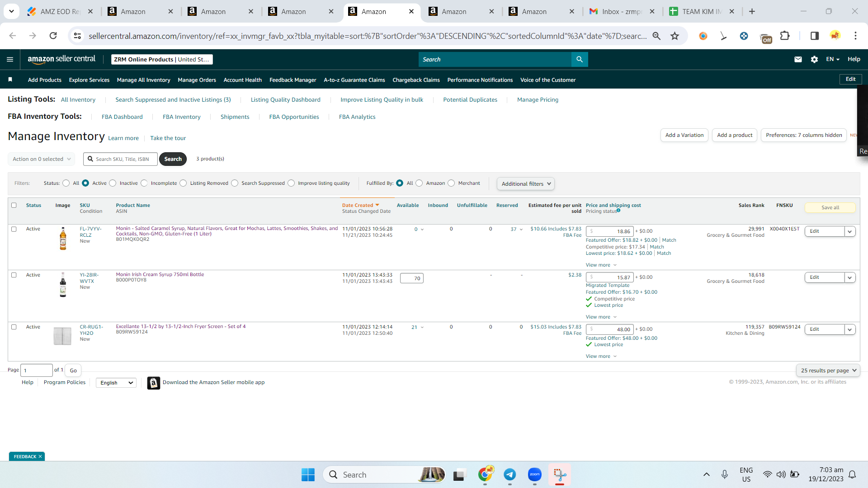Go back with the browser back arrow

pyautogui.click(x=13, y=36)
